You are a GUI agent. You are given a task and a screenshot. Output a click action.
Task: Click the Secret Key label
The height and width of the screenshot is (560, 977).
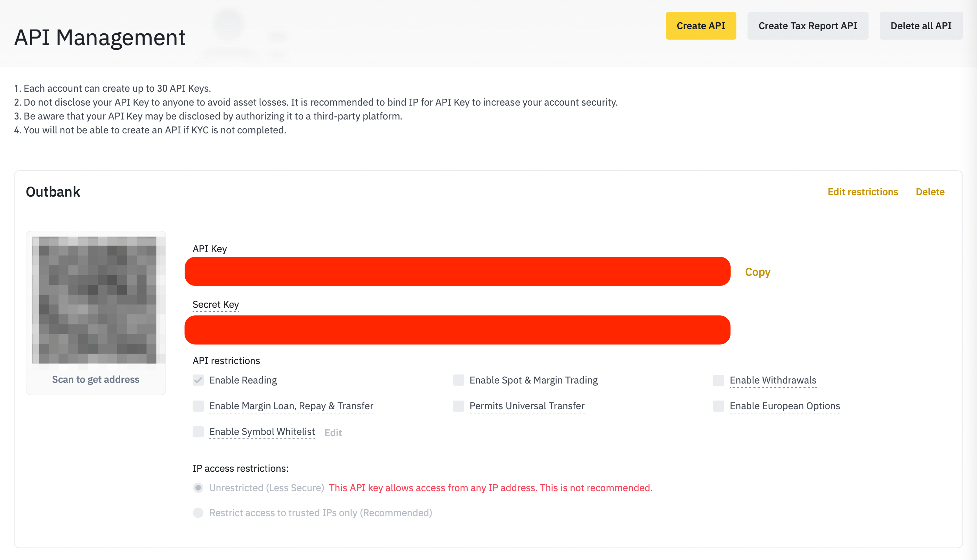(216, 304)
